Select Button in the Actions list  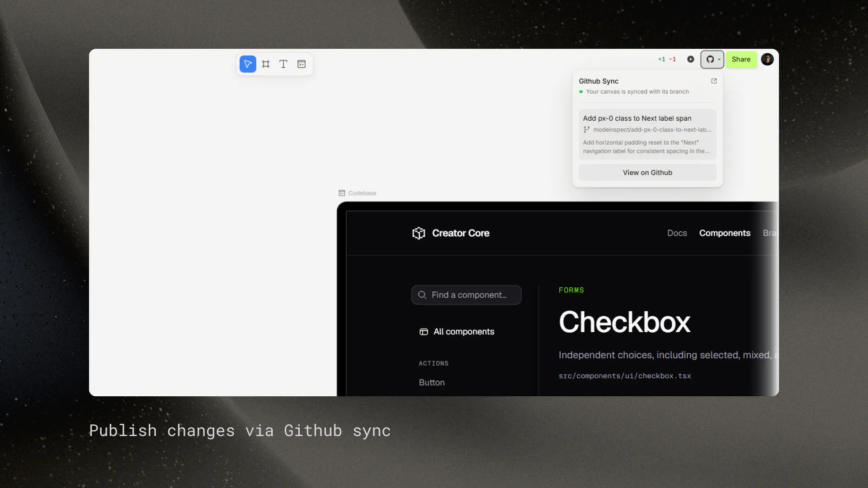432,383
